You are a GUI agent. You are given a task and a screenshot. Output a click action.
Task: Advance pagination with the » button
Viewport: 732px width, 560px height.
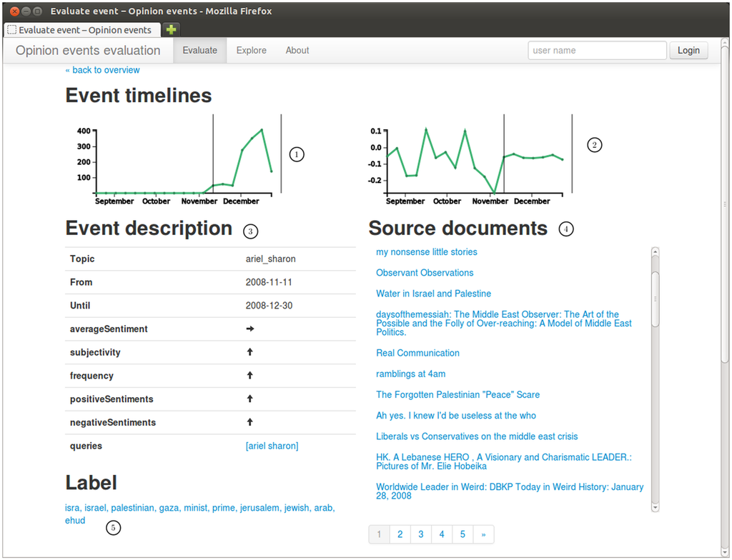(x=484, y=534)
